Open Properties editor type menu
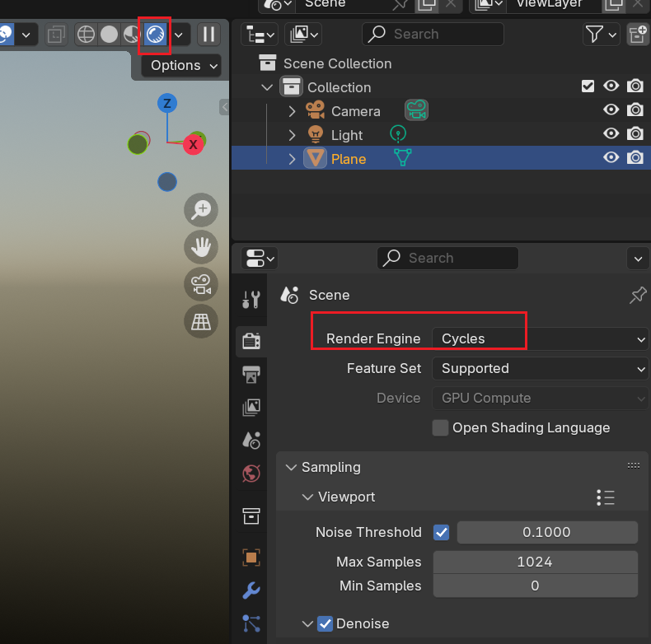651x644 pixels. [x=260, y=258]
